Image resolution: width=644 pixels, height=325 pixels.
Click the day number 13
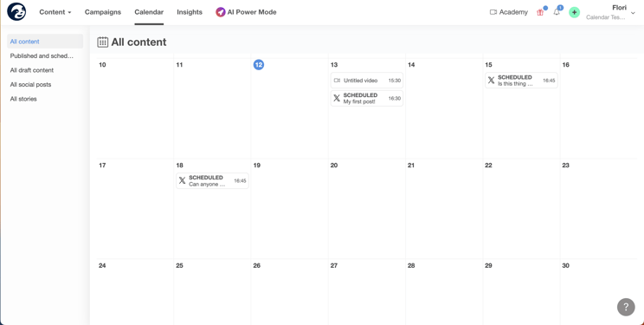click(334, 65)
